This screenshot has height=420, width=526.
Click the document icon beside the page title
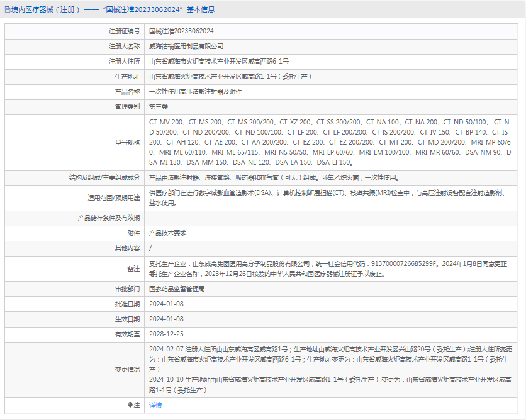coord(8,9)
